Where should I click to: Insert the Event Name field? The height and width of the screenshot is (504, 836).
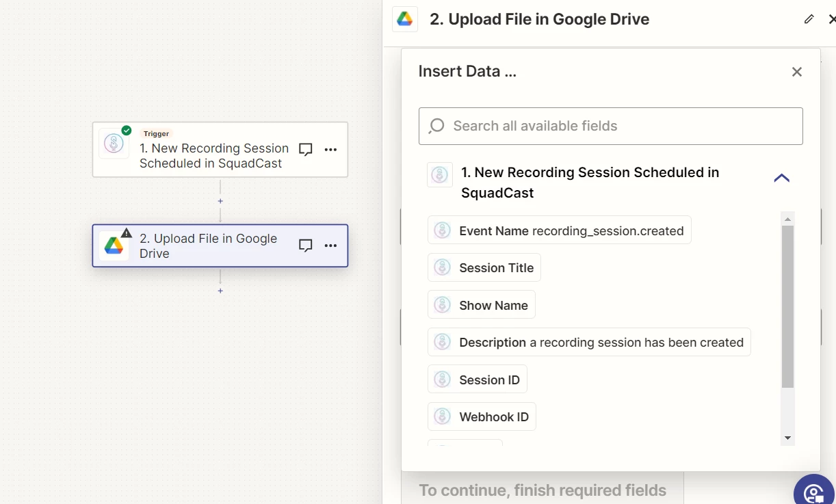pos(559,230)
